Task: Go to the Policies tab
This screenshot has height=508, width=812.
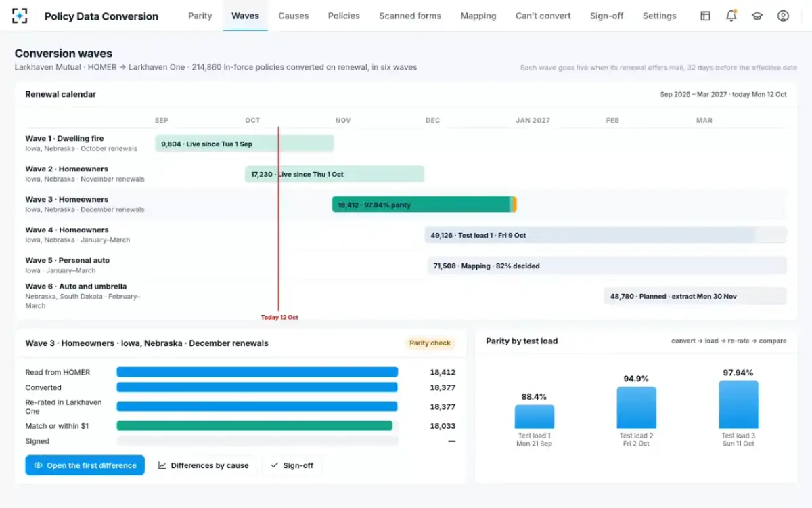Action: [x=344, y=16]
